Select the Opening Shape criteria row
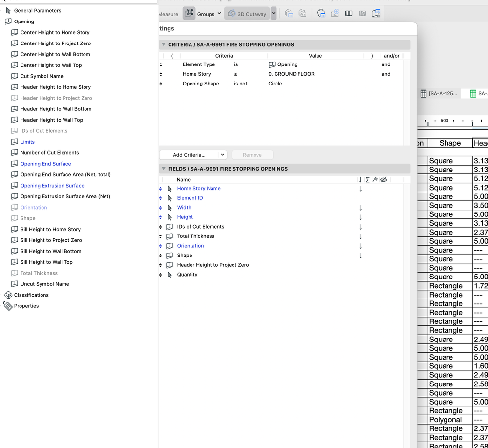Screen dimensions: 488x448 point(281,84)
